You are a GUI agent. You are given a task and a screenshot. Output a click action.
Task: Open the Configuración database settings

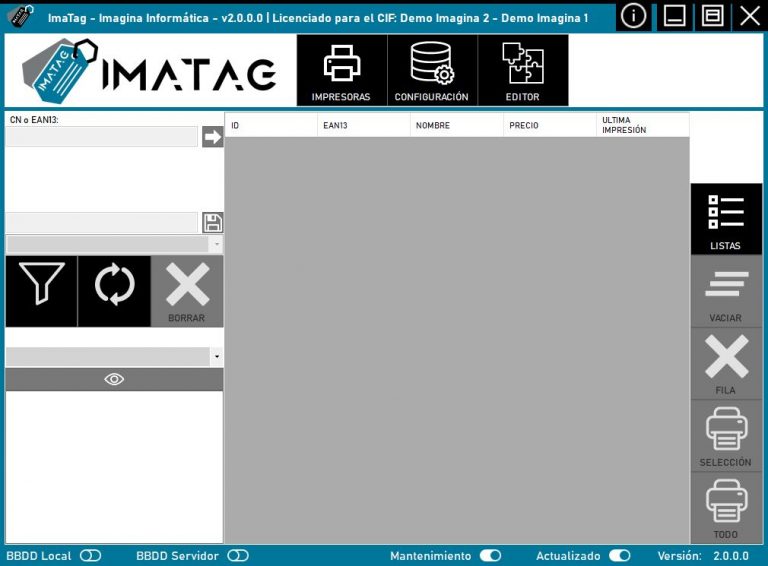[x=432, y=71]
